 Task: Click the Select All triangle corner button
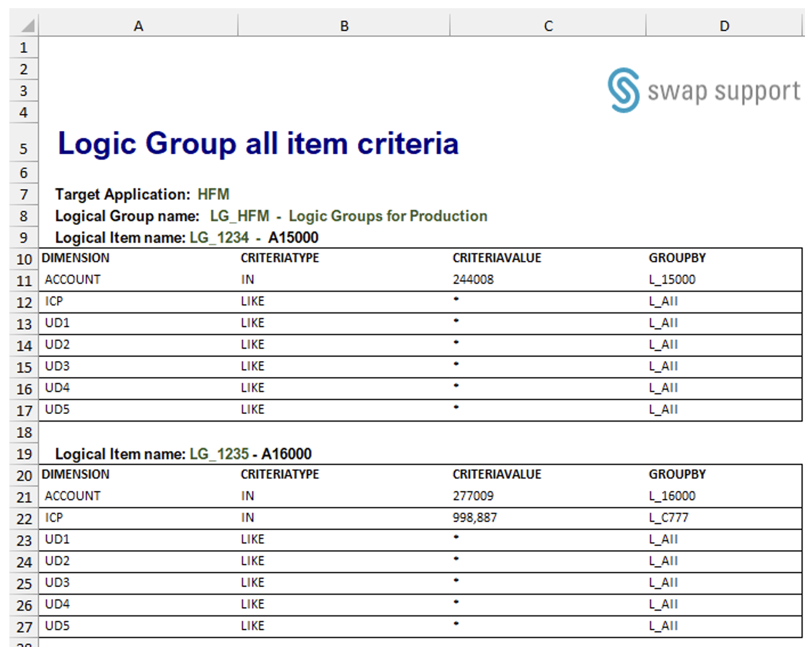tap(24, 25)
